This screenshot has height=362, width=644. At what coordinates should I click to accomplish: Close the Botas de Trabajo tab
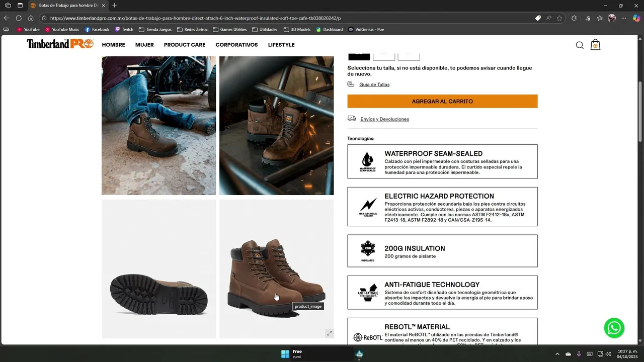pyautogui.click(x=103, y=6)
